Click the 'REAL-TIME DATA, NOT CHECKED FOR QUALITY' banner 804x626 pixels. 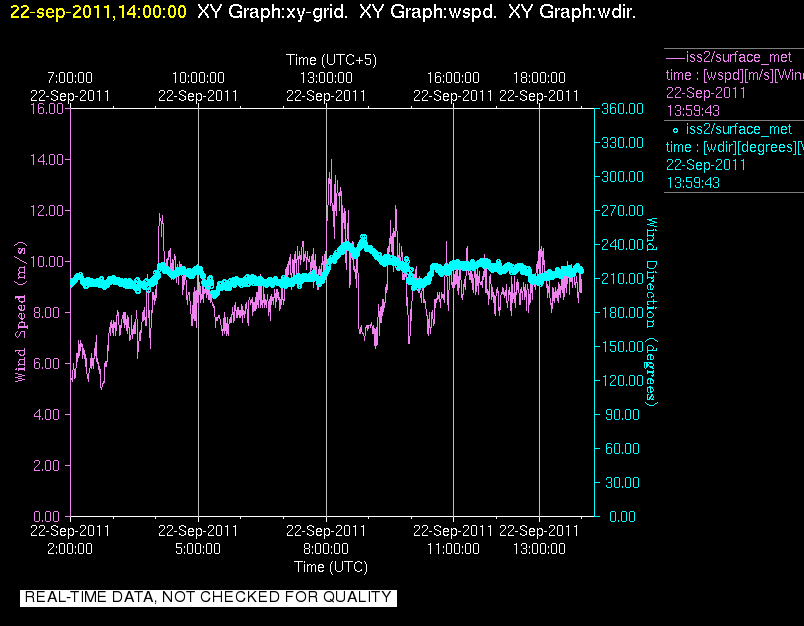(208, 597)
